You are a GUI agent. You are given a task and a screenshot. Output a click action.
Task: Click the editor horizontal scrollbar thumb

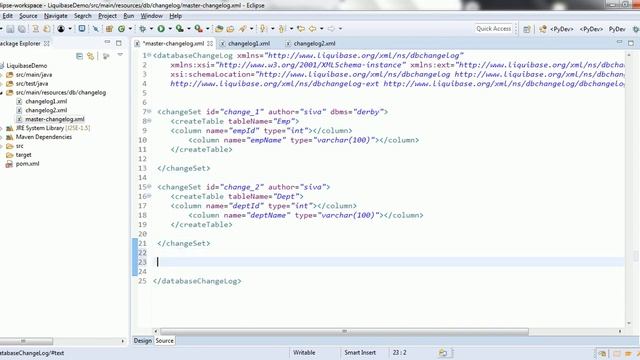coord(344,331)
